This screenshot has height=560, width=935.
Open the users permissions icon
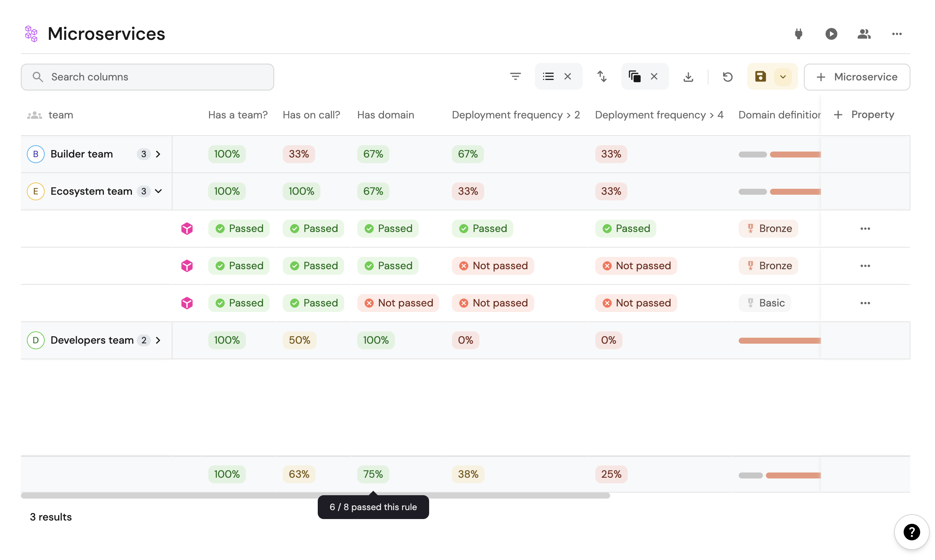(x=863, y=34)
